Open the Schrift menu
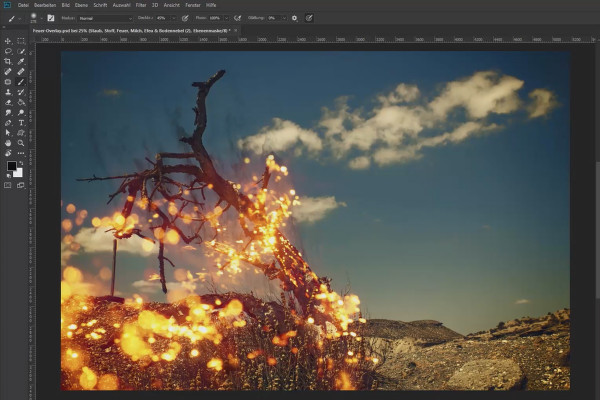The height and width of the screenshot is (400, 600). tap(100, 5)
